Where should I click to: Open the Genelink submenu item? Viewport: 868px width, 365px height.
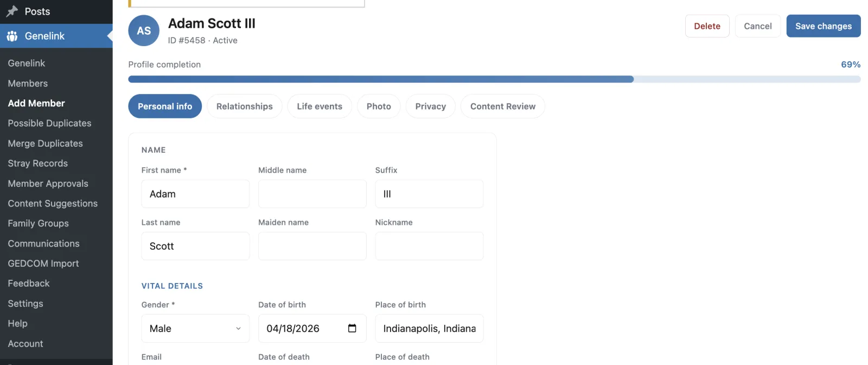(x=27, y=63)
